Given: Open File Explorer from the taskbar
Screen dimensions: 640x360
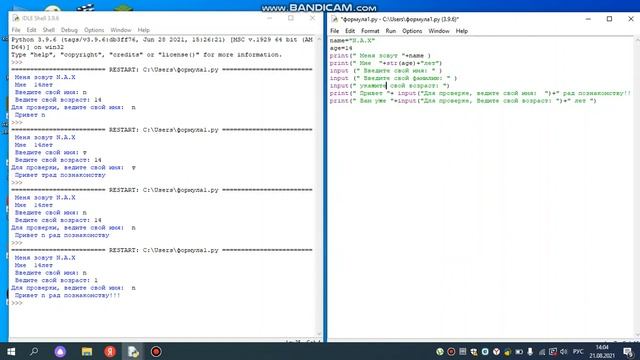Looking at the screenshot, I should pos(87,351).
